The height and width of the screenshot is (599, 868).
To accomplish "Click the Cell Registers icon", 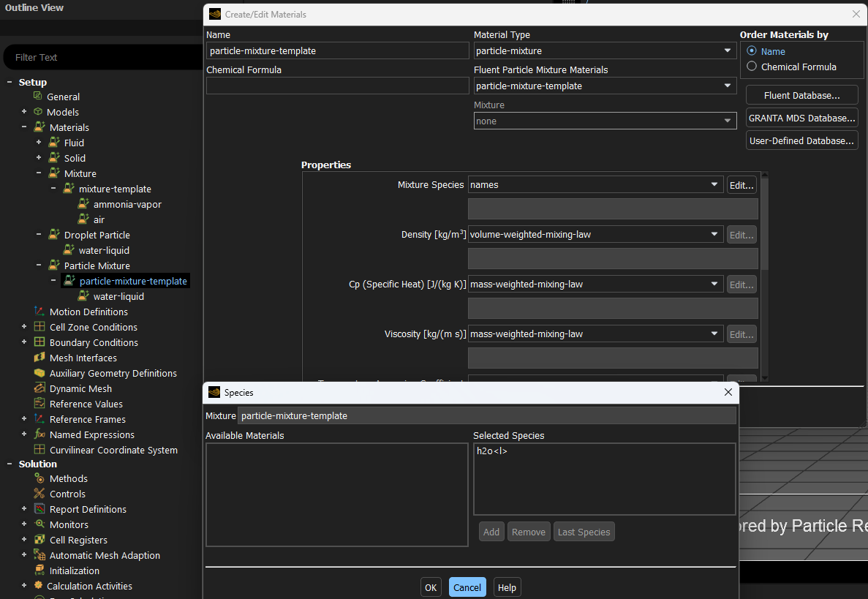I will pos(39,540).
